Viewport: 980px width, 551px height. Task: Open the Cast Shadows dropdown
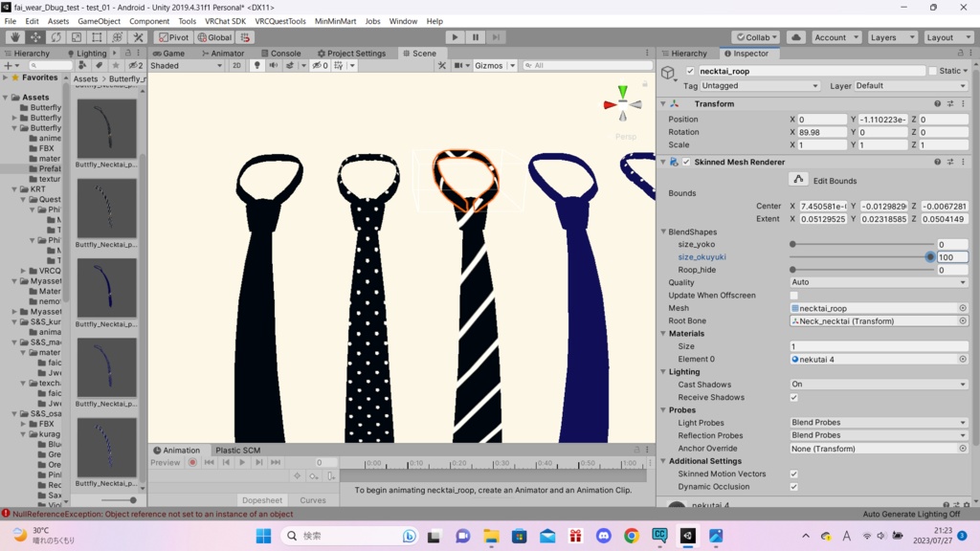point(879,385)
